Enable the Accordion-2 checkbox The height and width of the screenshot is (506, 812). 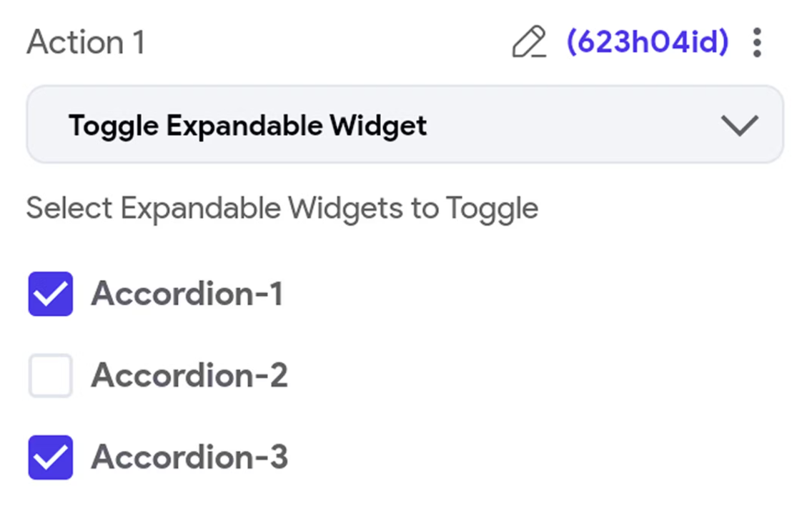pos(51,376)
